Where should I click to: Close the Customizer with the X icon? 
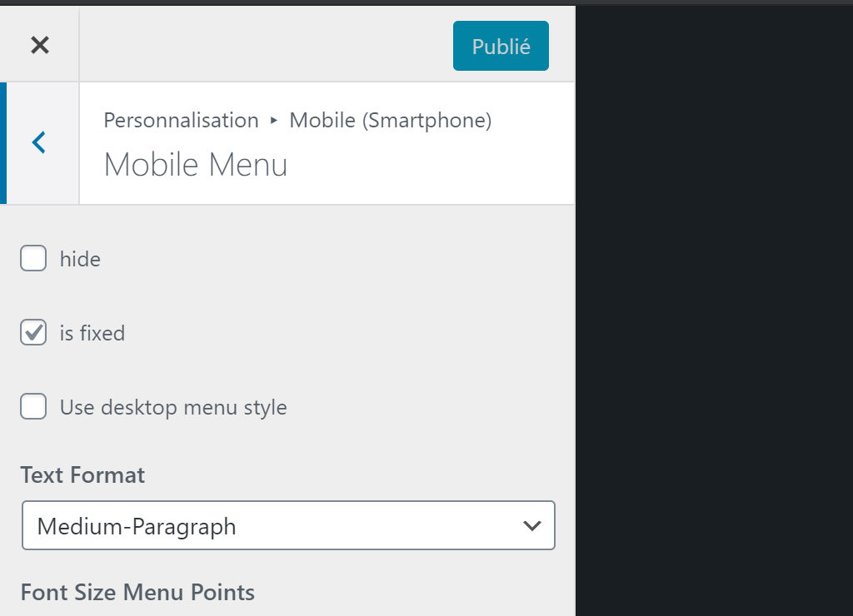39,45
